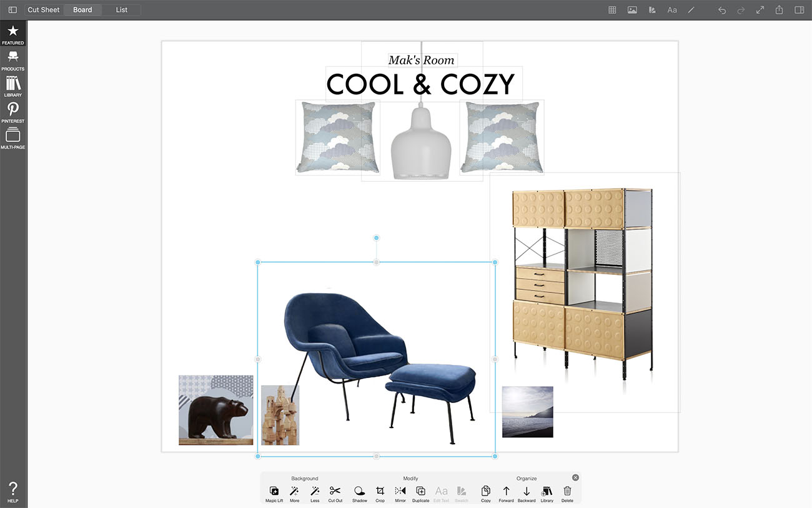Open the Help button

point(12,492)
